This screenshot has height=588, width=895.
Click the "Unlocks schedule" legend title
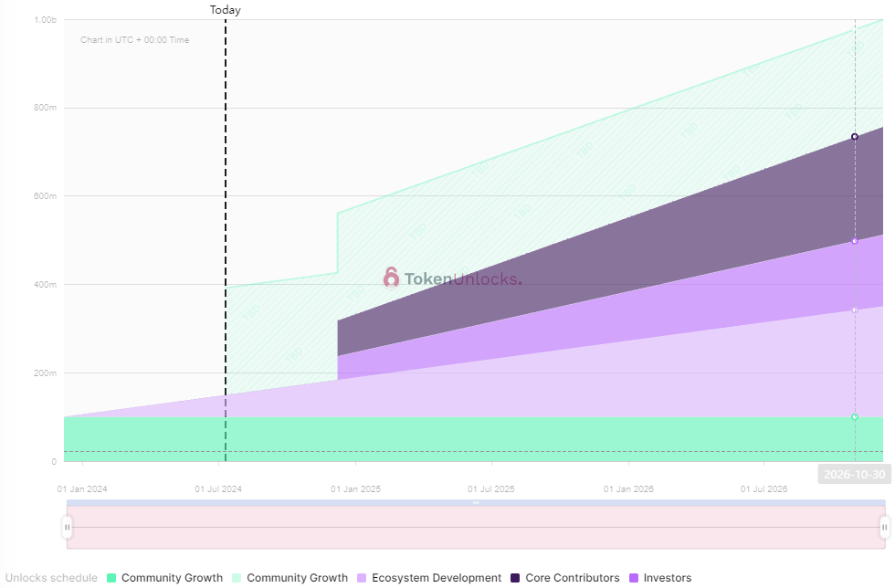51,578
